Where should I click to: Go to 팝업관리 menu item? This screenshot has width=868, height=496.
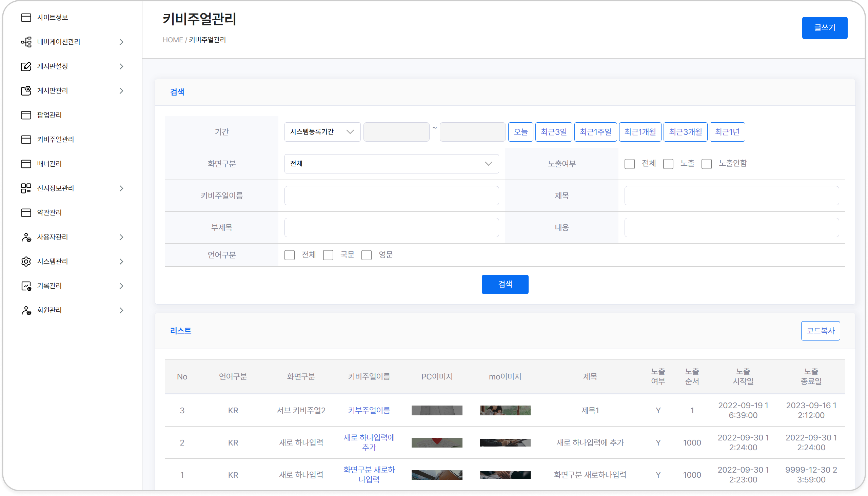(x=50, y=115)
